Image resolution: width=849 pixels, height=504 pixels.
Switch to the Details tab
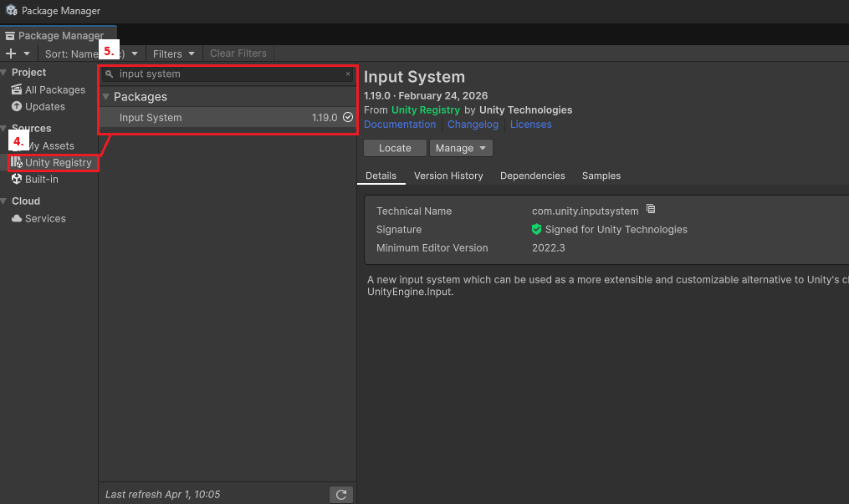(x=381, y=176)
